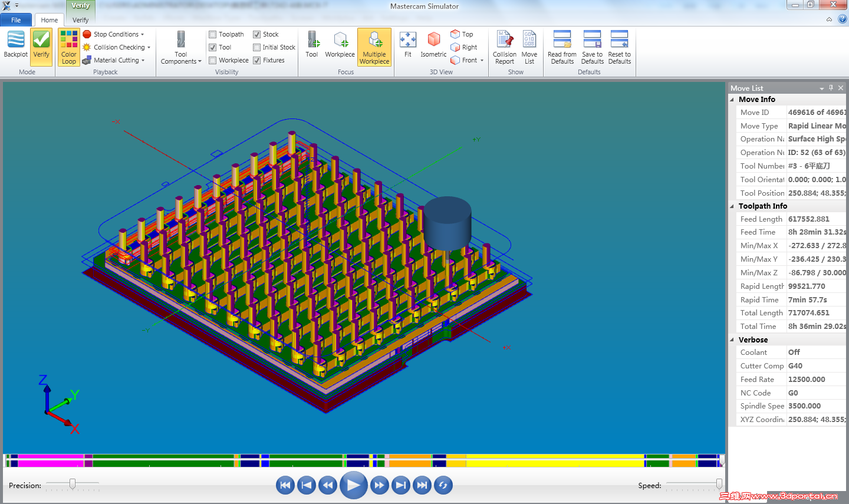This screenshot has width=849, height=504.
Task: Step backward in the simulation
Action: [328, 485]
